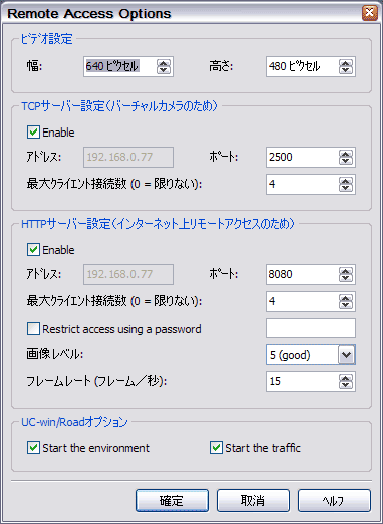Toggle Enable checkbox in TCP server settings
The height and width of the screenshot is (524, 383).
click(x=33, y=132)
